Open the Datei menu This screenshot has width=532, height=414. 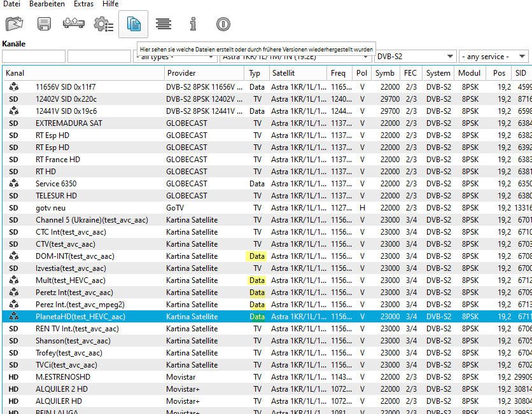[12, 4]
